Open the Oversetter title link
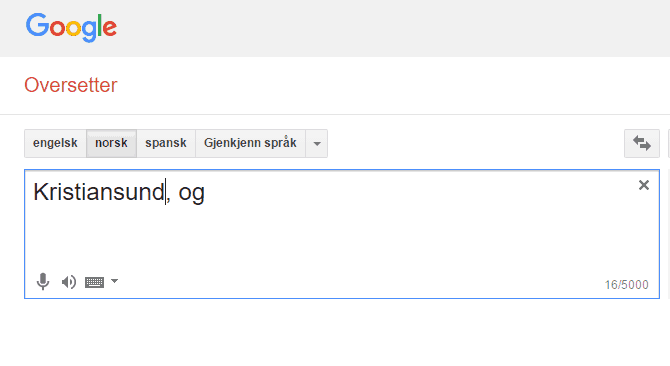This screenshot has width=670, height=366. pos(71,85)
